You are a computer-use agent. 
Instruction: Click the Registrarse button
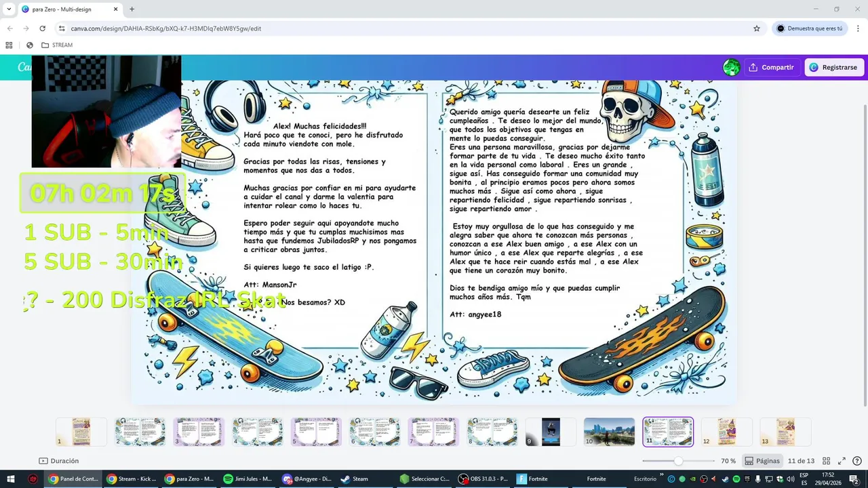pyautogui.click(x=833, y=67)
